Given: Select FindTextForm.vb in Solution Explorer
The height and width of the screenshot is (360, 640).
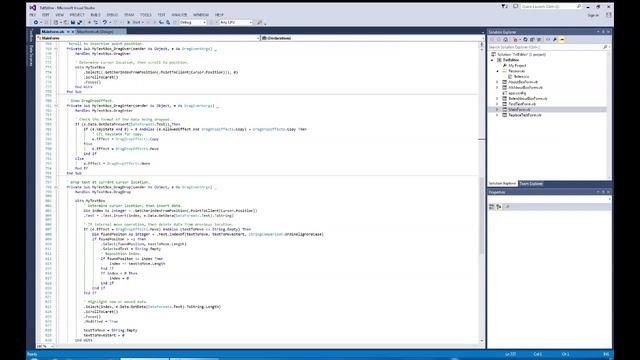Looking at the screenshot, I should coord(522,104).
